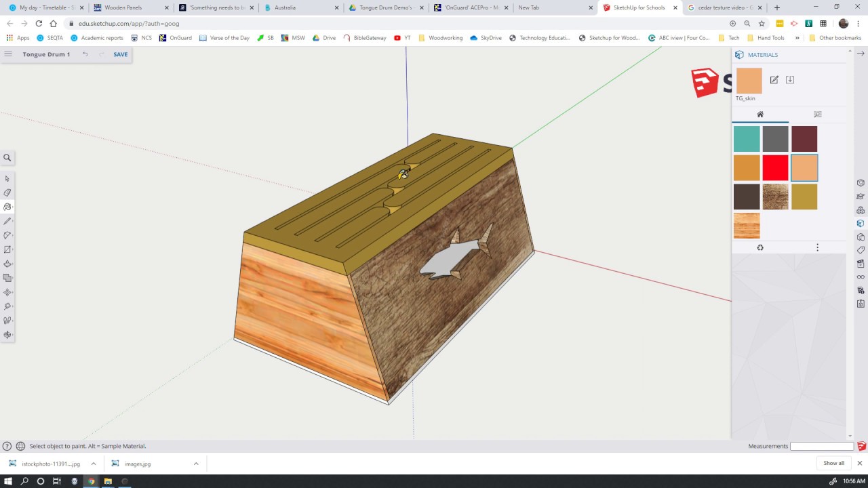Viewport: 868px width, 488px height.
Task: Click the material download arrow icon
Action: [790, 80]
